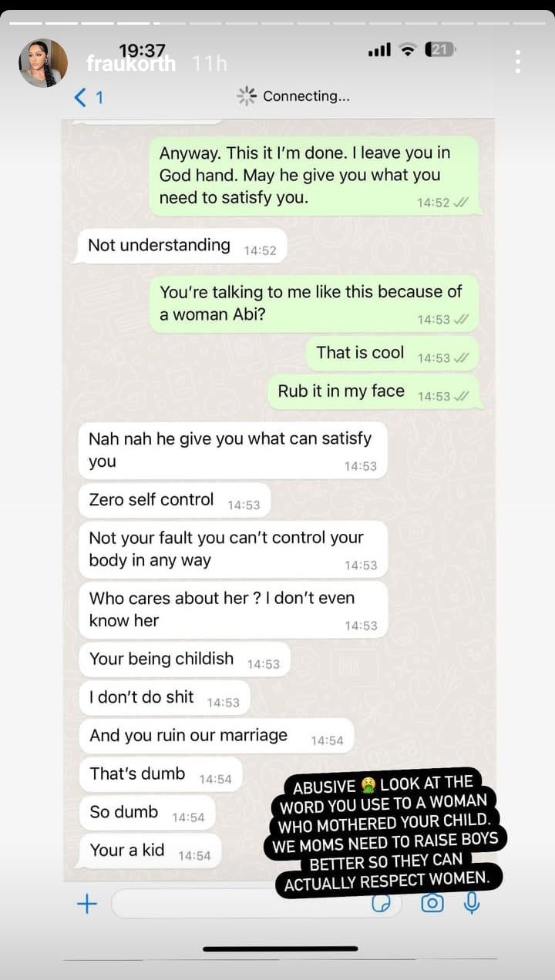Select the 'And you ruin our marriage' message
Viewport: 555px width, 980px height.
point(216,737)
